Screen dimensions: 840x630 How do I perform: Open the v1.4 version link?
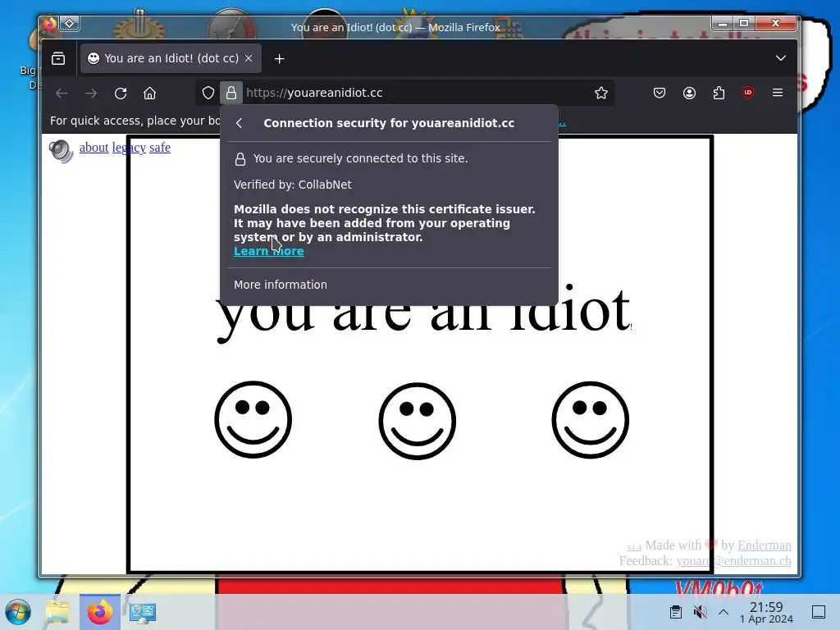pyautogui.click(x=634, y=547)
